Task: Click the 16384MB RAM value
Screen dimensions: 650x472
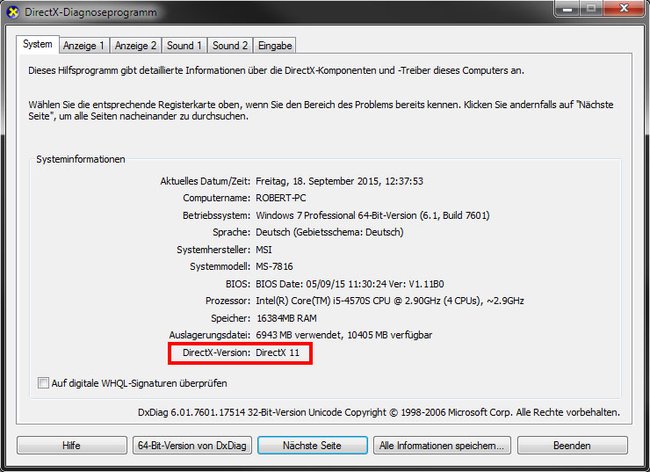Action: [286, 318]
